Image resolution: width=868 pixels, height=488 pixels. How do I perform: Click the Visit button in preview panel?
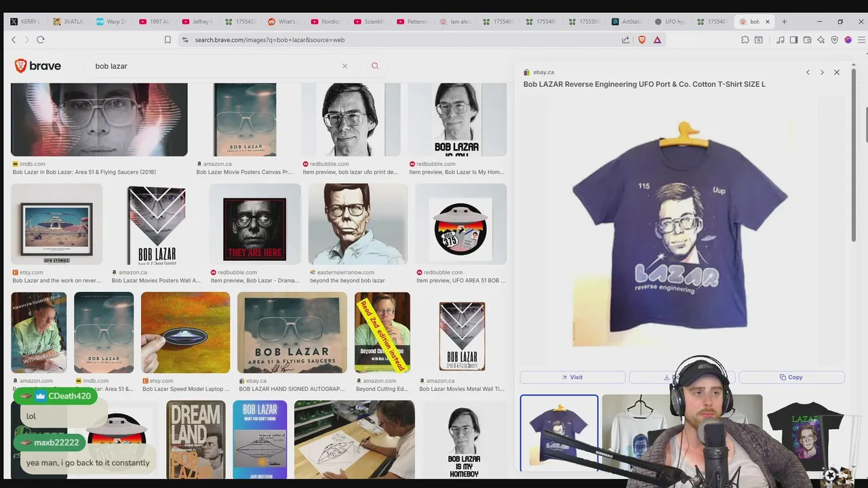[x=572, y=378]
